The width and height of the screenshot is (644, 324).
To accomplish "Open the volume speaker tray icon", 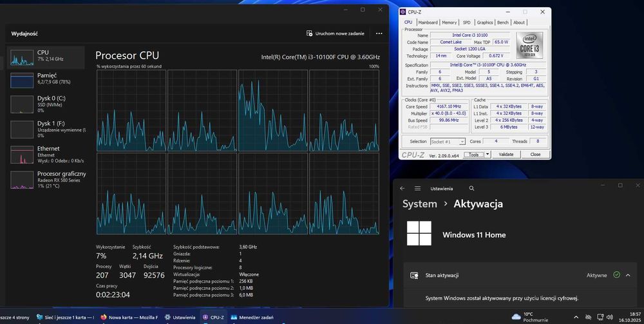I will [x=609, y=317].
